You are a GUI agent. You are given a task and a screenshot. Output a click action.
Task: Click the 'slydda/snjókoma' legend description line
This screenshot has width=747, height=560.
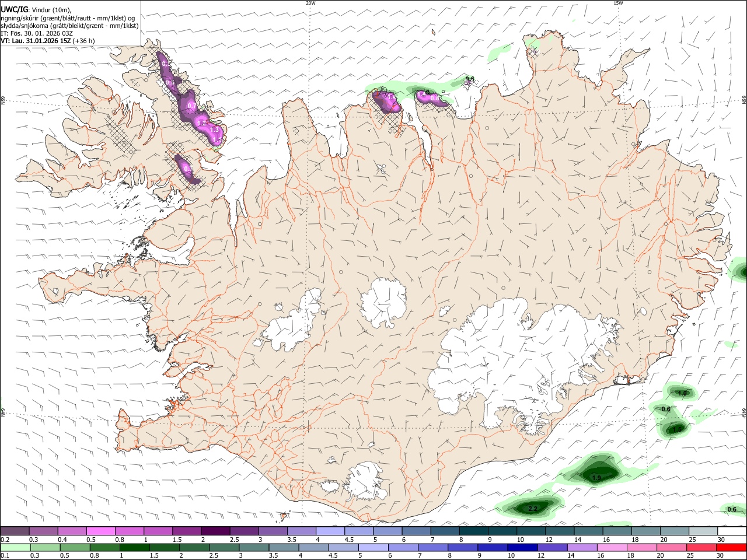click(69, 26)
